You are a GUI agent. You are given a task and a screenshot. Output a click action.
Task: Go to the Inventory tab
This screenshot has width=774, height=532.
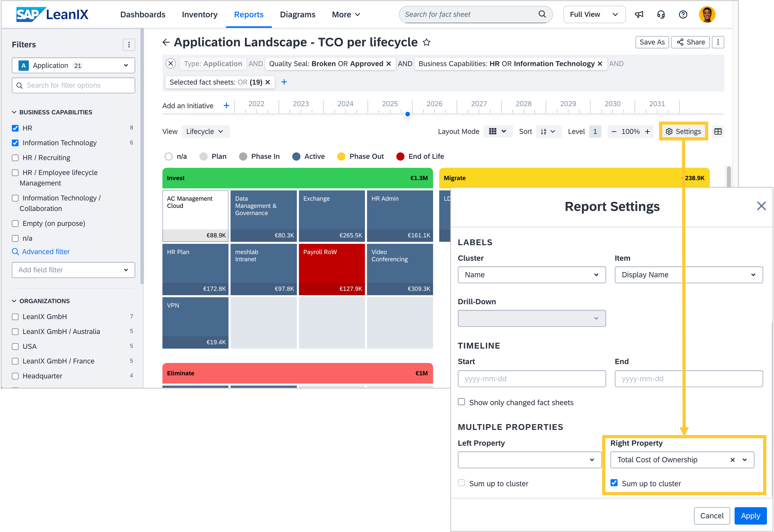[200, 14]
